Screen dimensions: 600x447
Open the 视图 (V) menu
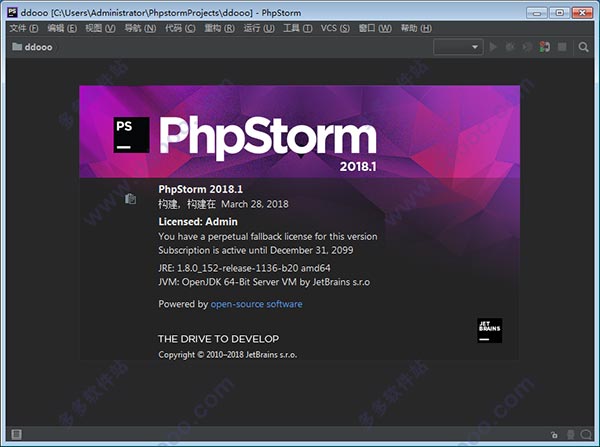pos(100,28)
